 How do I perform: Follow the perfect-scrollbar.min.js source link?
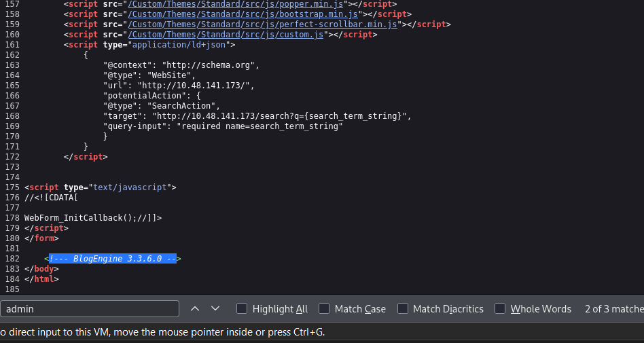pos(262,24)
